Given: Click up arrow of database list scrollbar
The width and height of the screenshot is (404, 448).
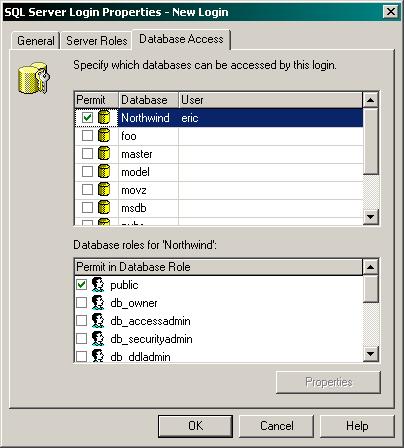Looking at the screenshot, I should point(371,100).
